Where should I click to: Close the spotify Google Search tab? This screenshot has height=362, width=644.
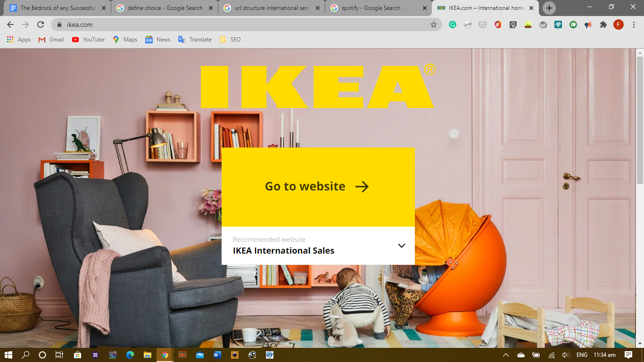pyautogui.click(x=425, y=8)
